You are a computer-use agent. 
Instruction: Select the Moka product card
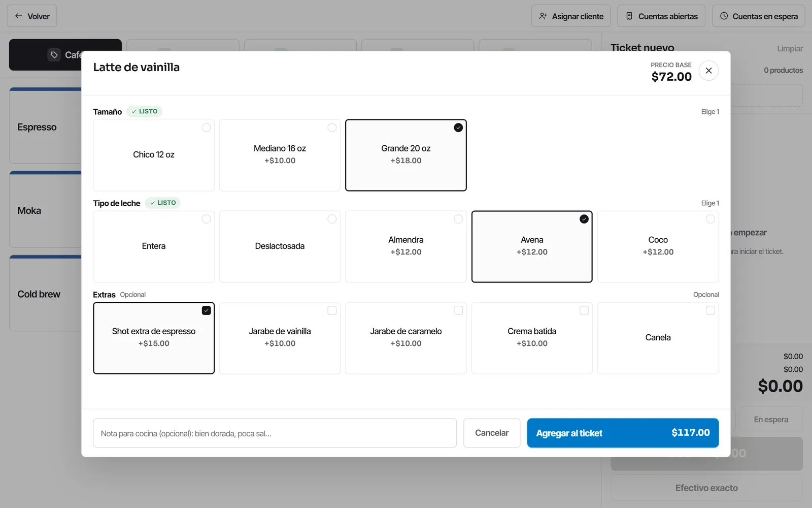pyautogui.click(x=45, y=210)
